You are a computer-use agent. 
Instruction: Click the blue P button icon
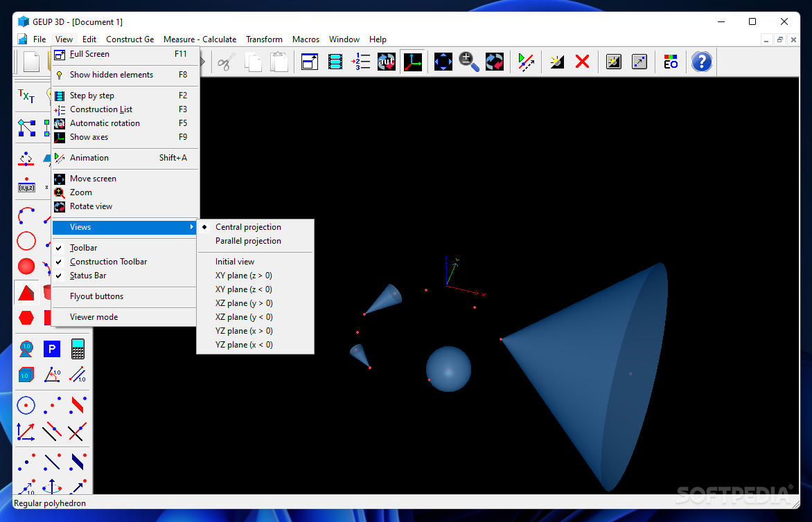click(52, 349)
